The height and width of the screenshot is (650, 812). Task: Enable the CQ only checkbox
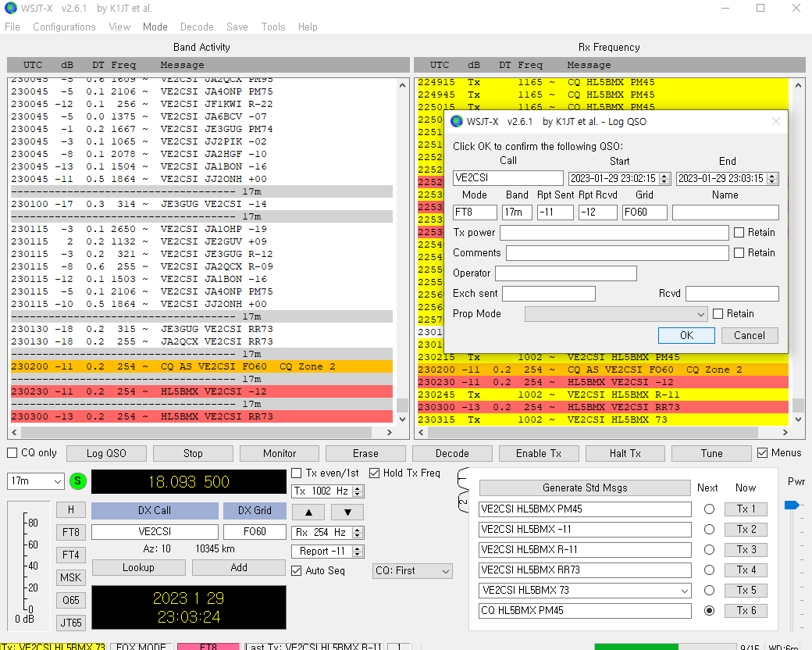(12, 453)
